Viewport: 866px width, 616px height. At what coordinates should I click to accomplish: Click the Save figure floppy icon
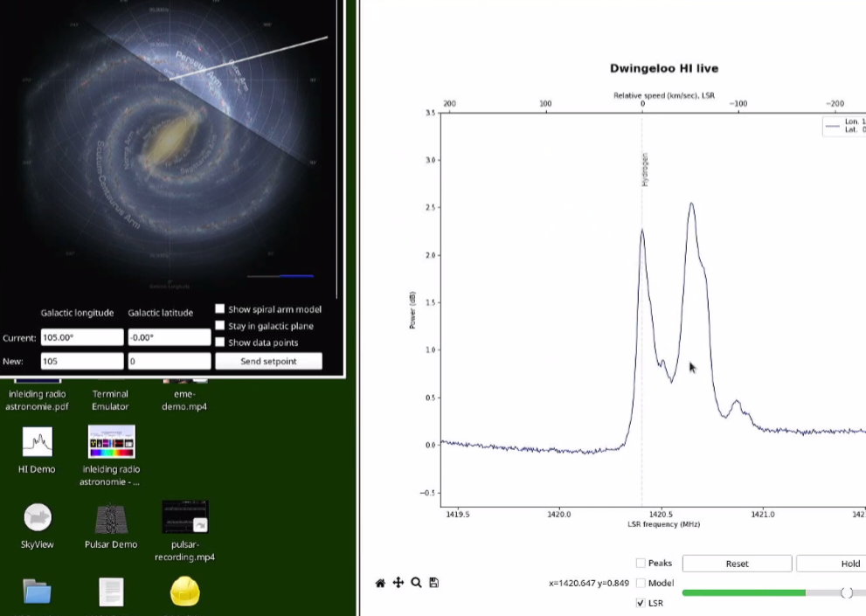click(434, 583)
